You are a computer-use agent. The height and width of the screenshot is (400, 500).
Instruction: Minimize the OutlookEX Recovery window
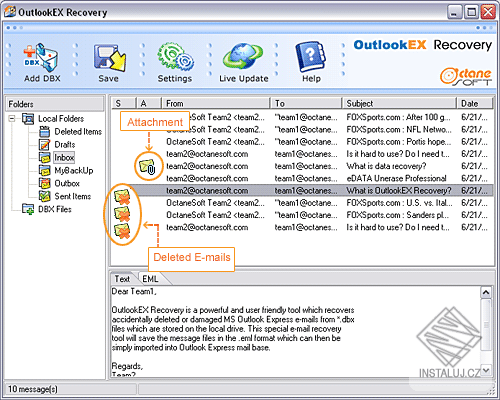pos(454,12)
